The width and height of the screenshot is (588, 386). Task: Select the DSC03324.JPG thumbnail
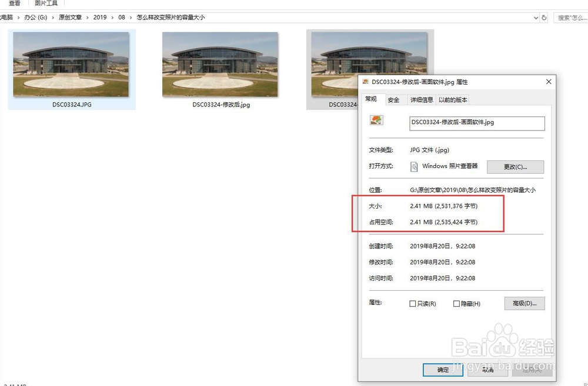[71, 65]
